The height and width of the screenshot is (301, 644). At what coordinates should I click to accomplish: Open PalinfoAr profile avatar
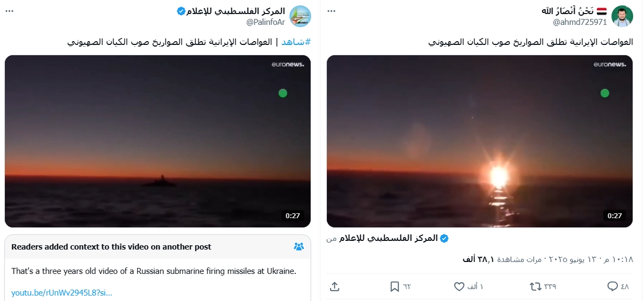300,16
